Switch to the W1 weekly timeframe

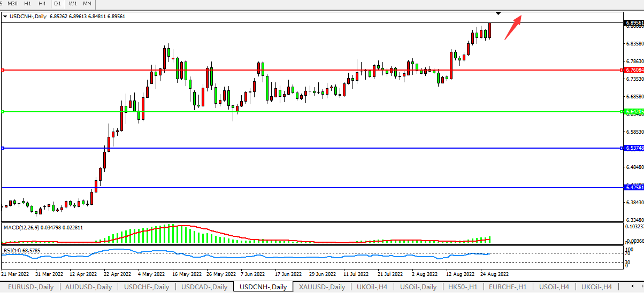73,4
